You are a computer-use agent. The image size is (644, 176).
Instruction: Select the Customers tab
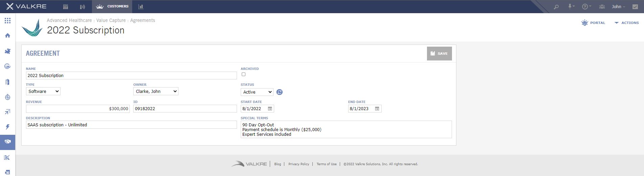112,6
